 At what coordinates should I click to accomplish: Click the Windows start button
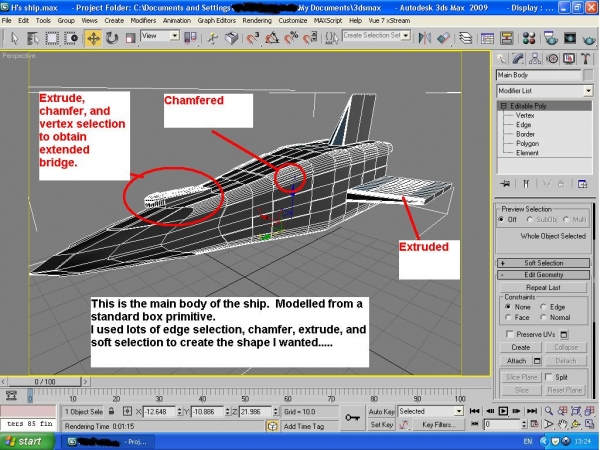coord(27,442)
